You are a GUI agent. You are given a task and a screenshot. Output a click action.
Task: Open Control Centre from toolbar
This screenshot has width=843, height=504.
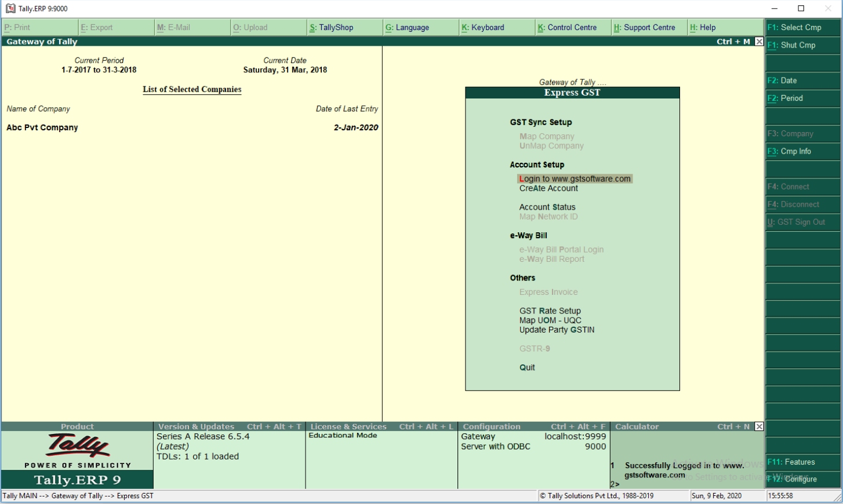[573, 27]
